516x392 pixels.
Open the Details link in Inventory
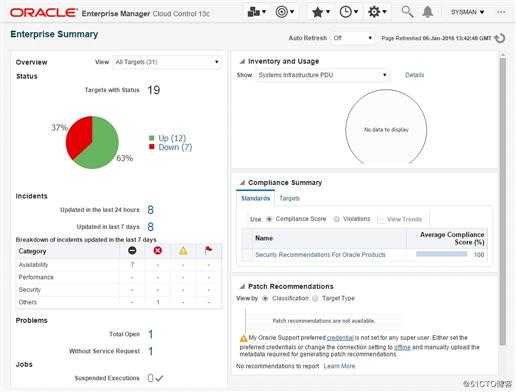[x=414, y=75]
